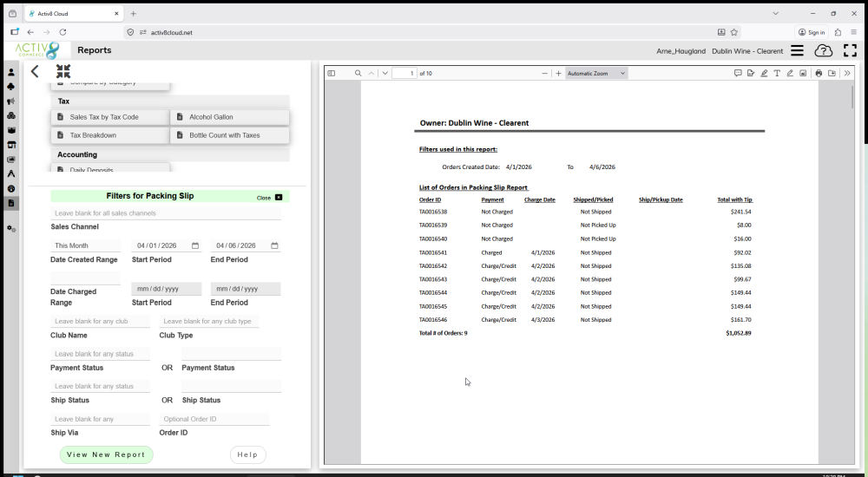Click the back chevron arrow

(x=35, y=71)
